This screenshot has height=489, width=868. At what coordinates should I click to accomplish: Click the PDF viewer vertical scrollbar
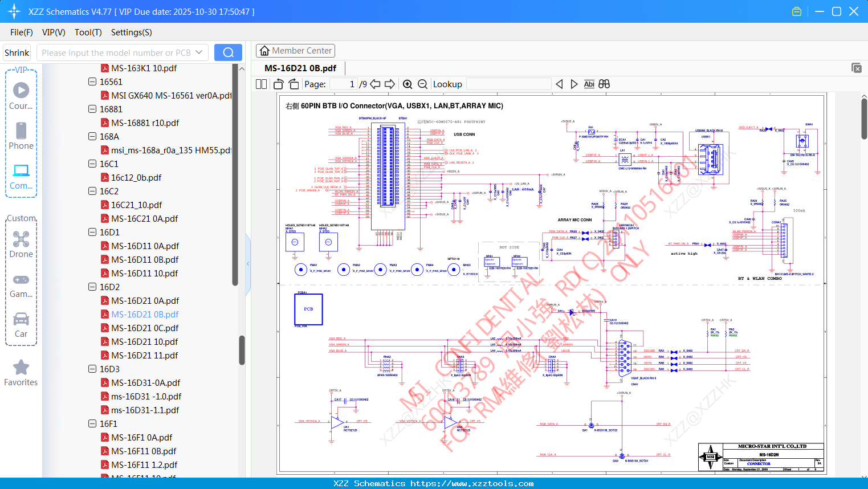click(x=864, y=119)
